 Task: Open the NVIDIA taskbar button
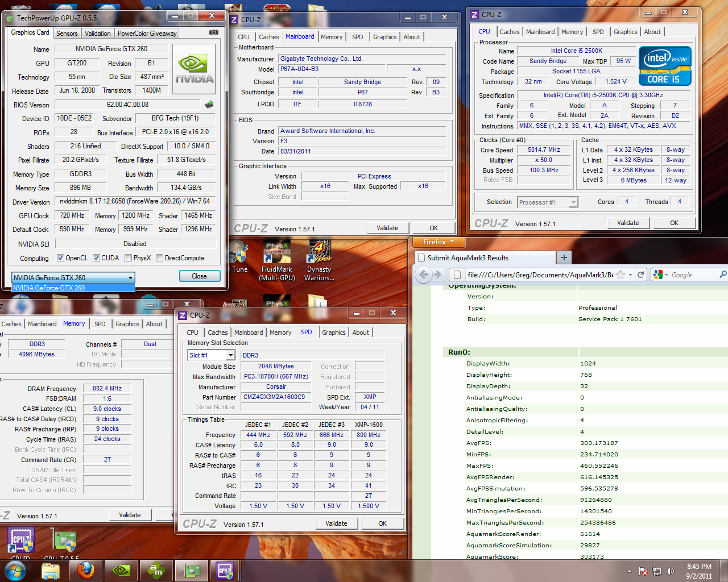click(x=121, y=571)
